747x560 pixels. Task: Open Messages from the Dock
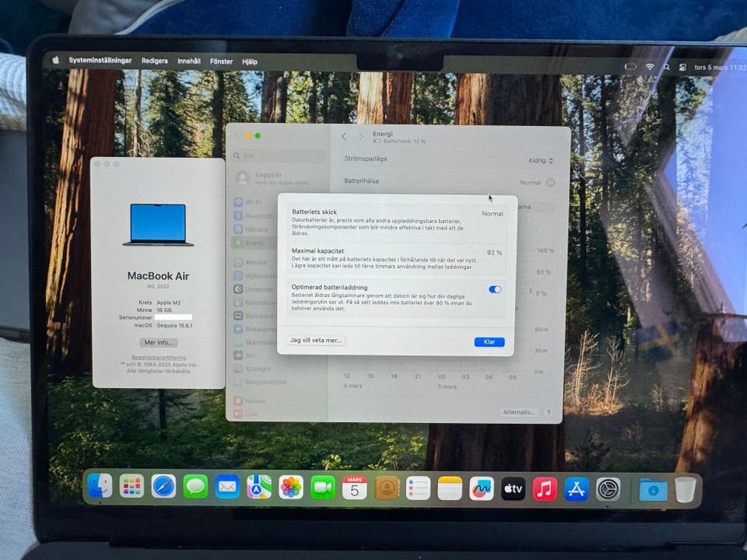coord(195,487)
